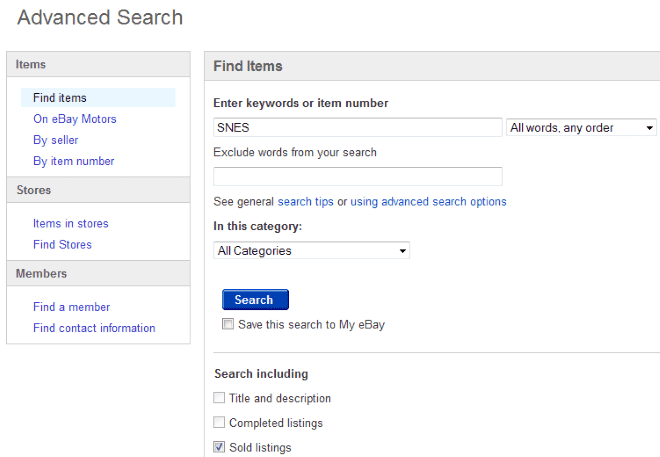The width and height of the screenshot is (660, 457).
Task: Go to By seller search
Action: tap(56, 140)
